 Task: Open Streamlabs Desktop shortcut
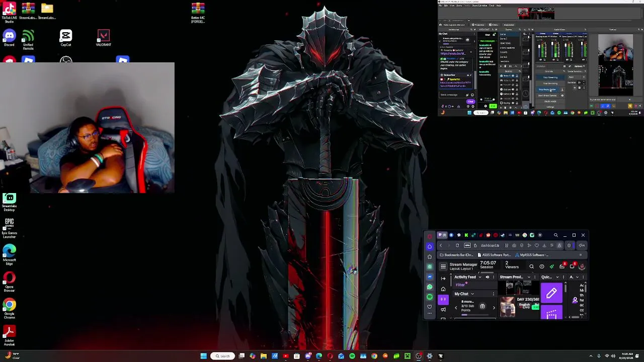click(x=9, y=202)
